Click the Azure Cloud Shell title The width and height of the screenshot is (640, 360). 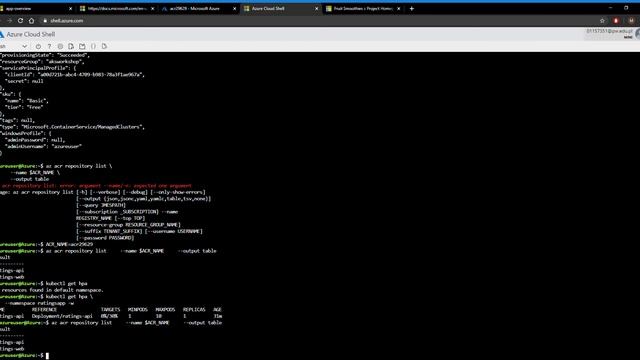[31, 34]
